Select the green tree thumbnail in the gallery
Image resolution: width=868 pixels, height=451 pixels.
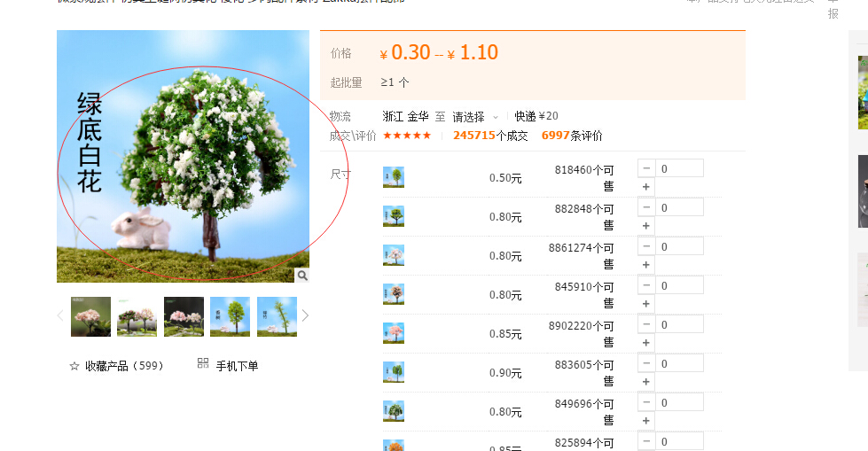[x=231, y=316]
